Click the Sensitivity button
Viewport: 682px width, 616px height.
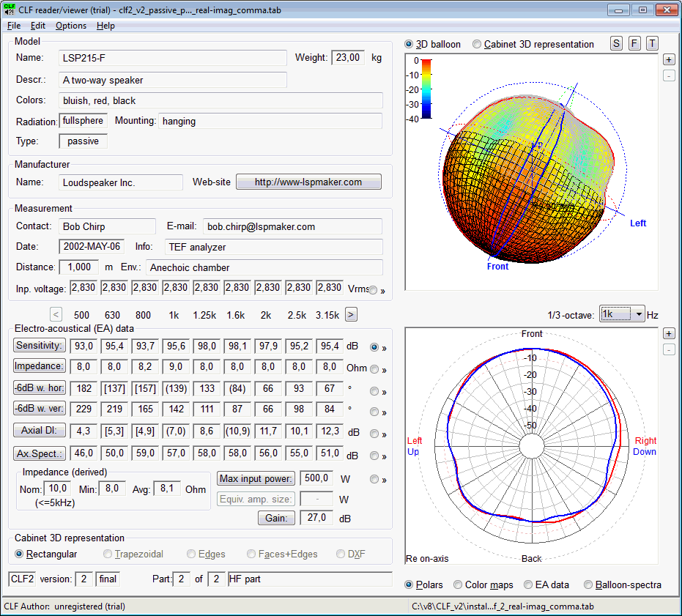click(39, 346)
